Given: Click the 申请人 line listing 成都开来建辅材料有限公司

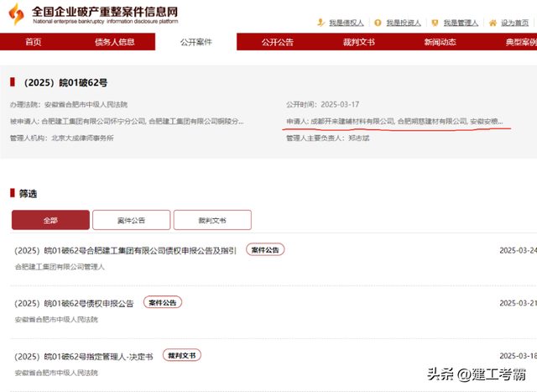Looking at the screenshot, I should 394,122.
